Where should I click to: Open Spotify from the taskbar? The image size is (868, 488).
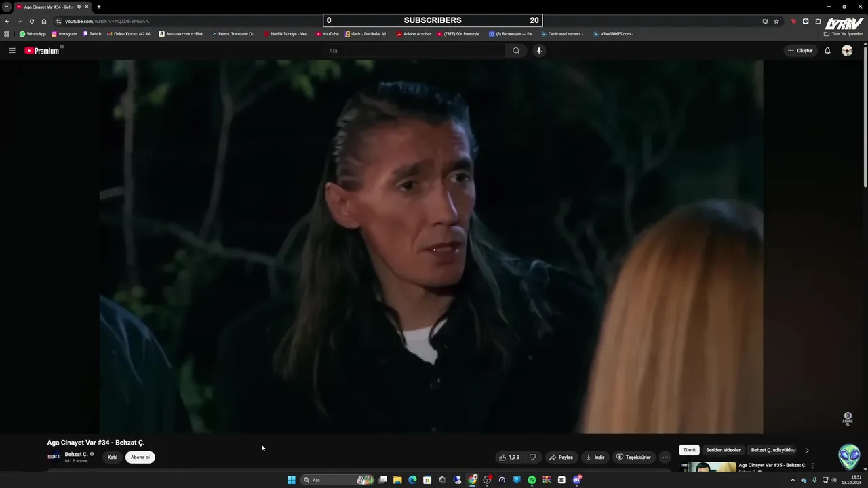(532, 480)
